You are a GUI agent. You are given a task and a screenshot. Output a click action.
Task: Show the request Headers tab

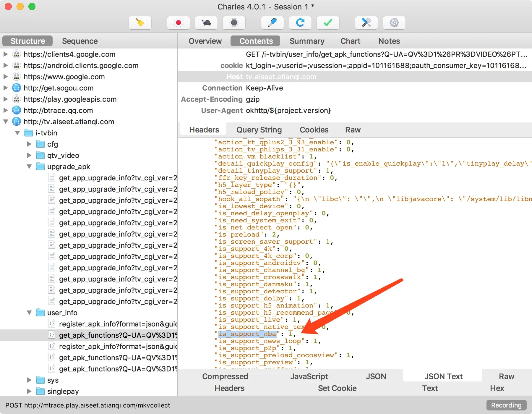tap(204, 130)
